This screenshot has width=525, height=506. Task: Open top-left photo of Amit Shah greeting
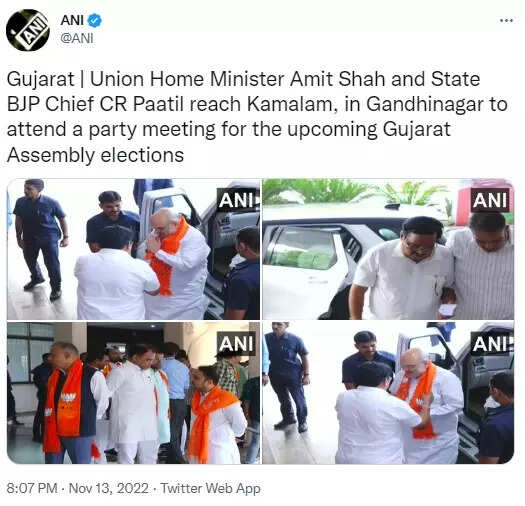133,249
